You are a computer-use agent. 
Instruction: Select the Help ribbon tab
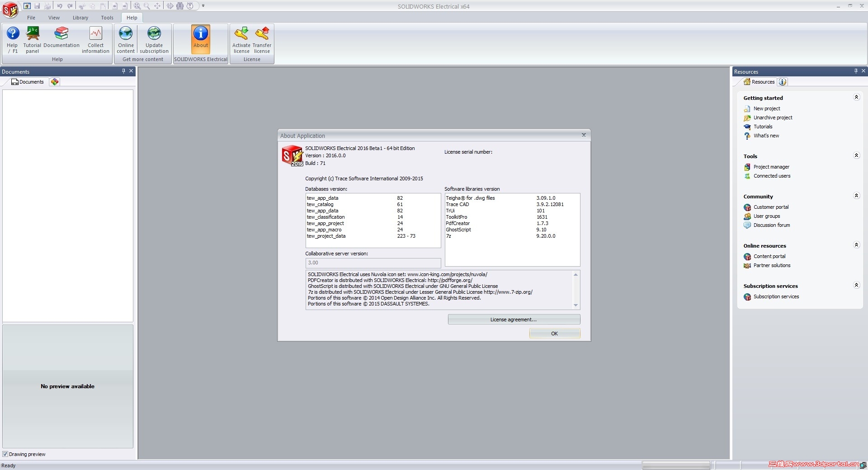tap(132, 18)
